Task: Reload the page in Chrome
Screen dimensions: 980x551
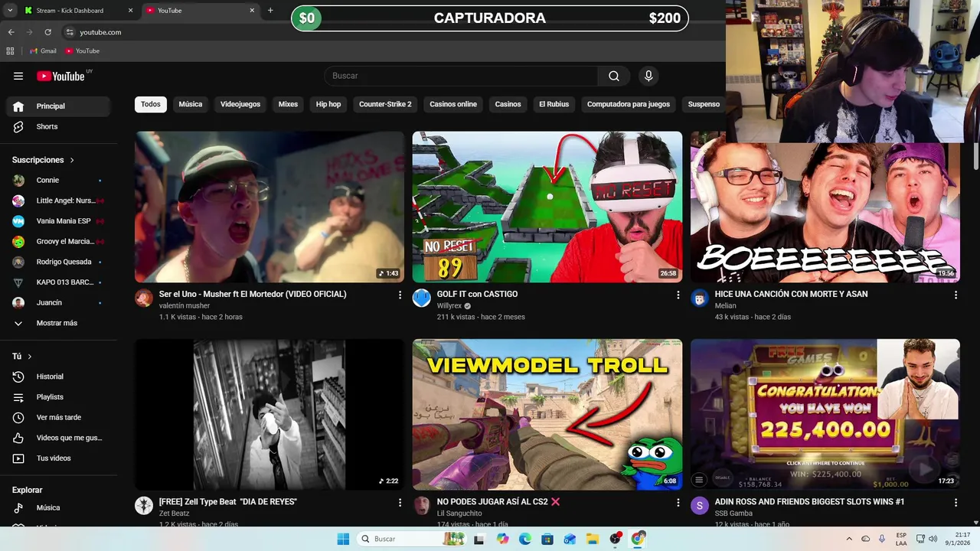Action: pyautogui.click(x=47, y=32)
